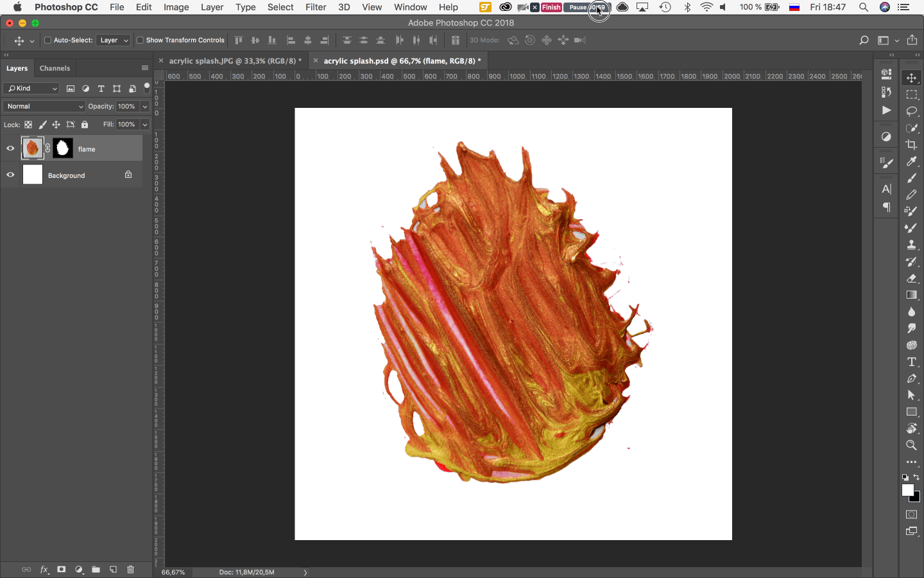
Task: Add a layer style with fx icon
Action: (44, 570)
